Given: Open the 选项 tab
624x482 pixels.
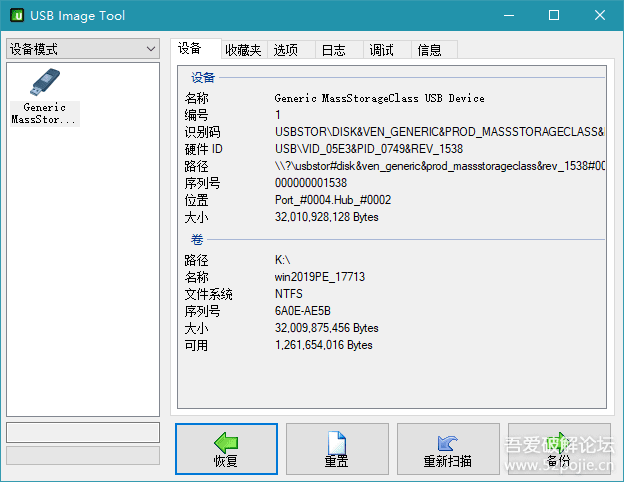Looking at the screenshot, I should (291, 50).
